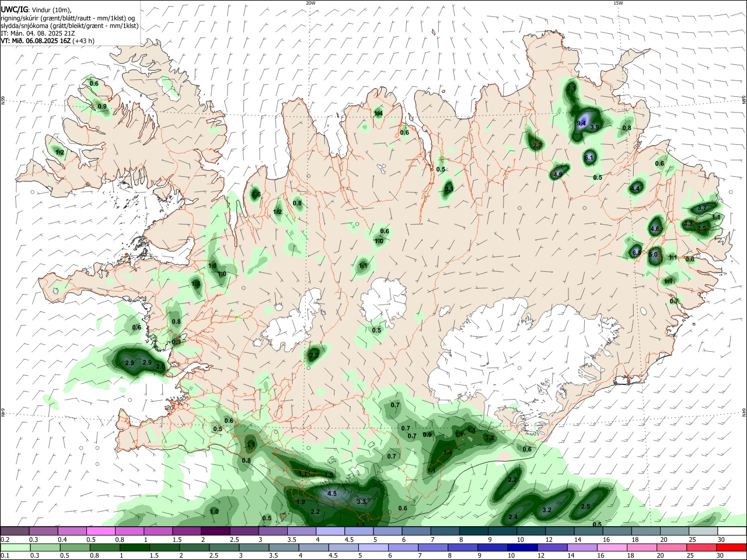Viewport: 747px width, 560px height.
Task: Pick the light periwinkle snow swatch between 4 and 4.5
Action: pyautogui.click(x=331, y=531)
